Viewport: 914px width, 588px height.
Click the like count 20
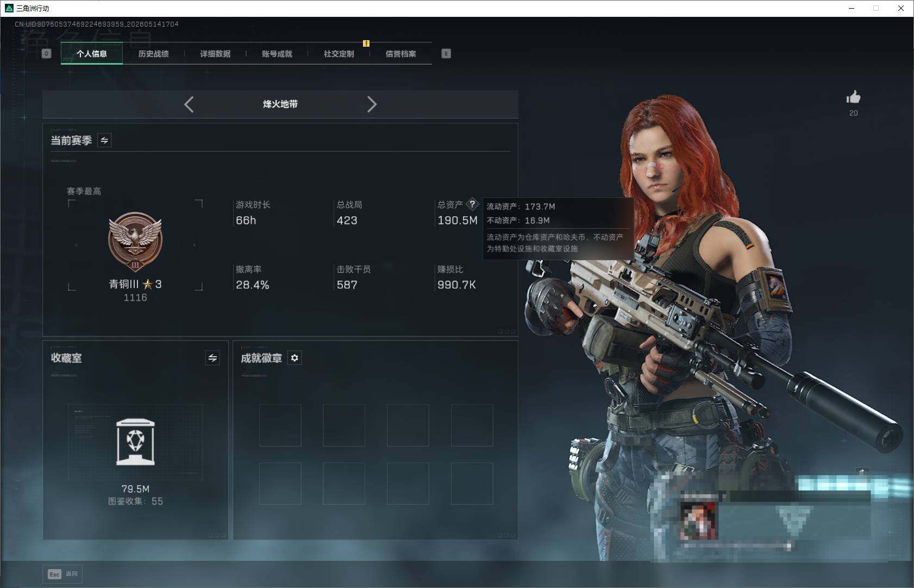(854, 113)
